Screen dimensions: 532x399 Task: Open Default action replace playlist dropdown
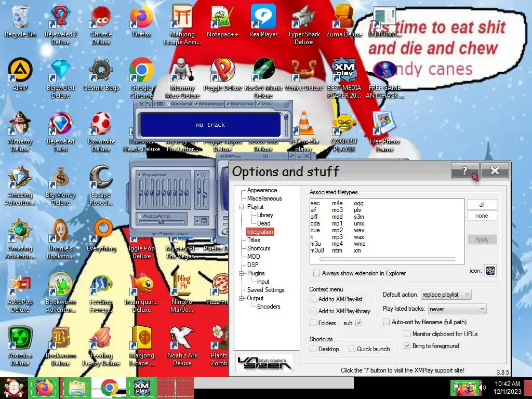point(446,295)
